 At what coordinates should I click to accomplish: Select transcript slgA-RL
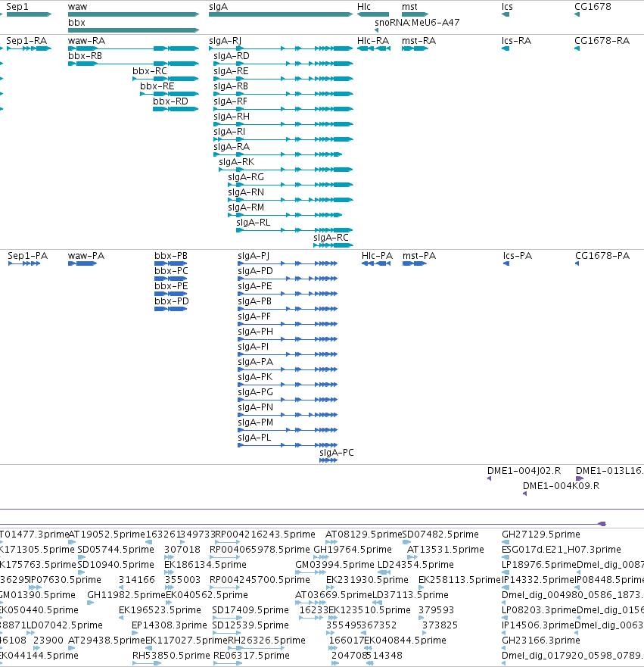click(x=294, y=230)
